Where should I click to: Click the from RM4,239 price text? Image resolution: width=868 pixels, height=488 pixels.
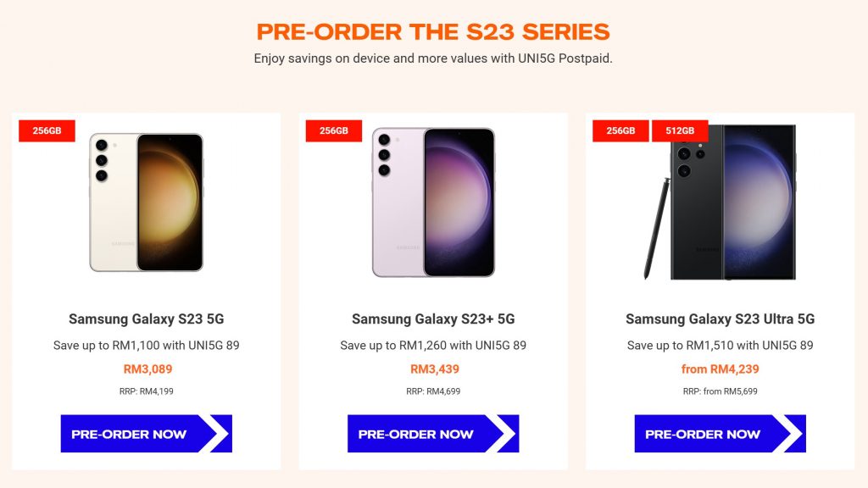(721, 369)
